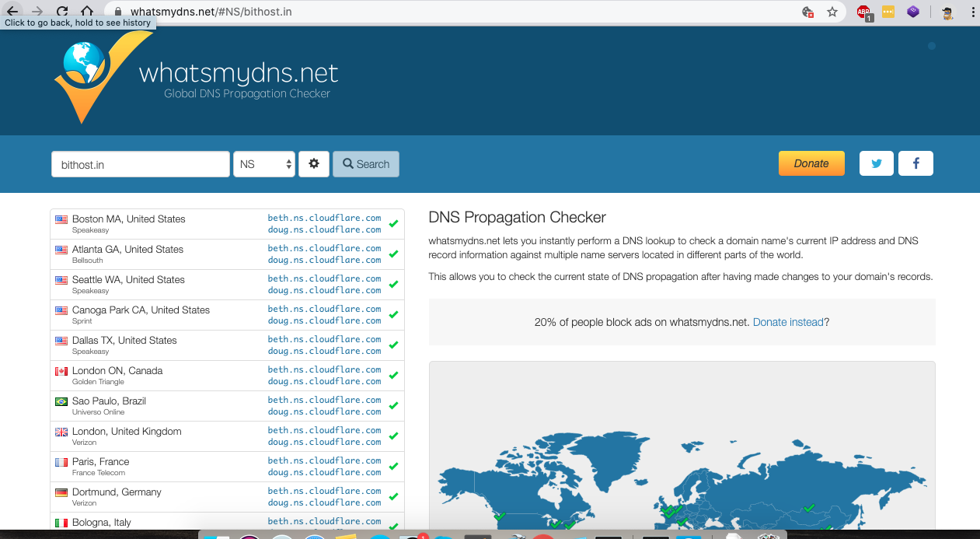This screenshot has height=539, width=980.
Task: Open beth.ns.cloudflare.com in Canoga Park row
Action: tap(324, 309)
